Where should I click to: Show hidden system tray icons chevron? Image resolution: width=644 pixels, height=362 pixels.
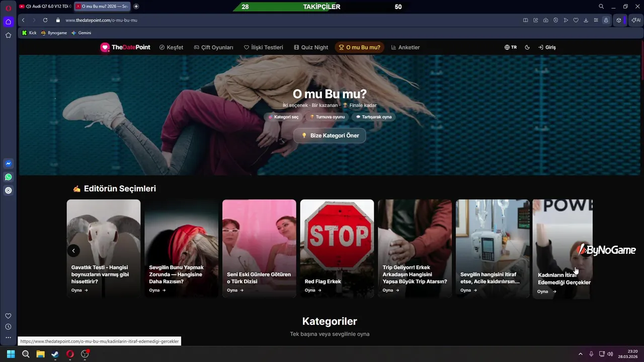580,354
